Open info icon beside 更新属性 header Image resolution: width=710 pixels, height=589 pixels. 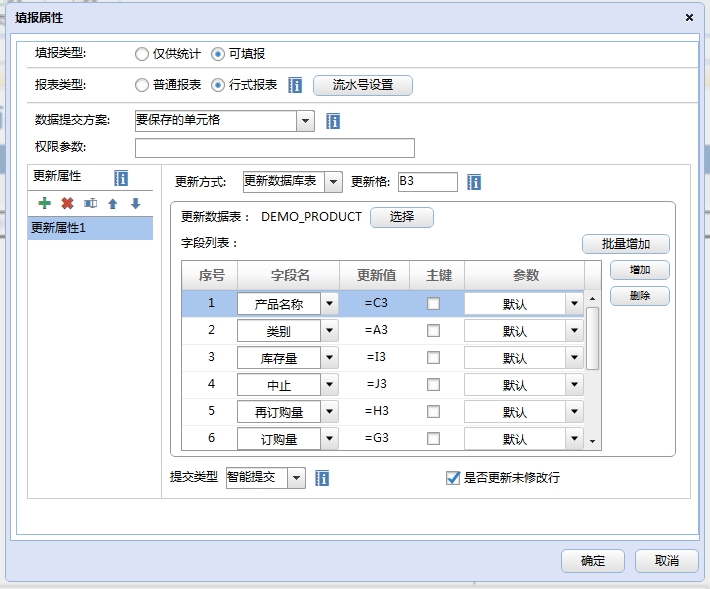tap(121, 178)
